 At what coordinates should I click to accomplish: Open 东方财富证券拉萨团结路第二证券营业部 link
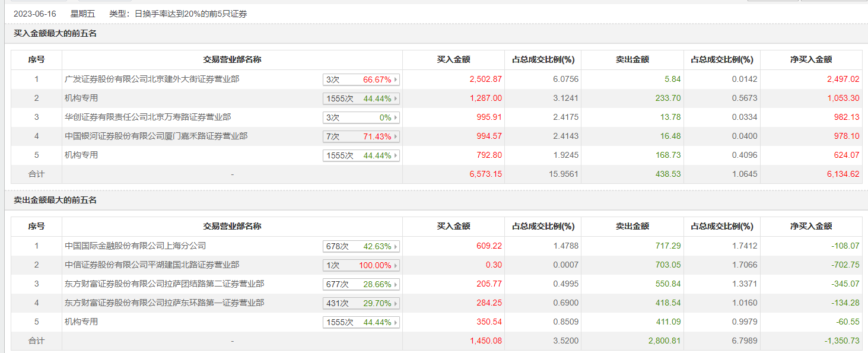(x=164, y=284)
